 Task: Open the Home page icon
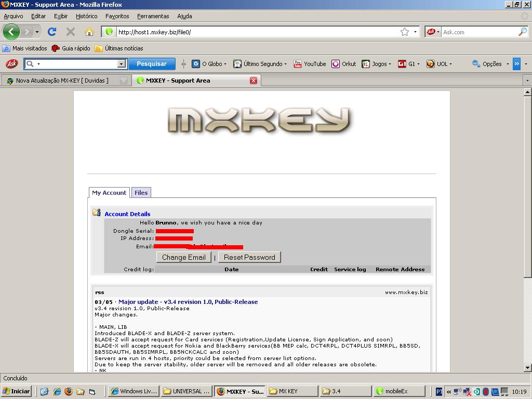pyautogui.click(x=89, y=32)
